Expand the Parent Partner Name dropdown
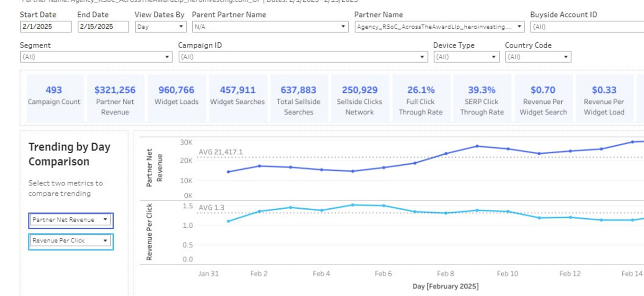 270,27
